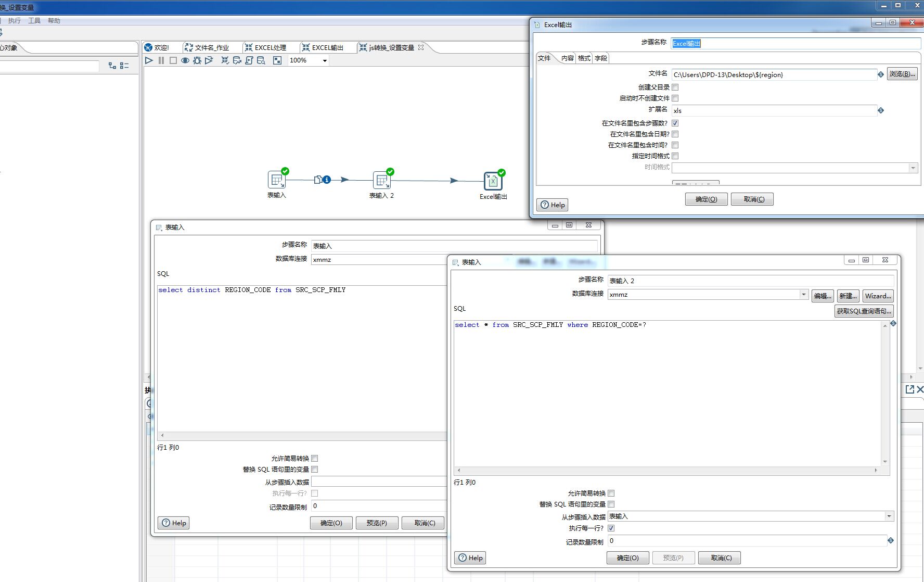The image size is (924, 582).
Task: Open the 执行 menu
Action: point(15,21)
